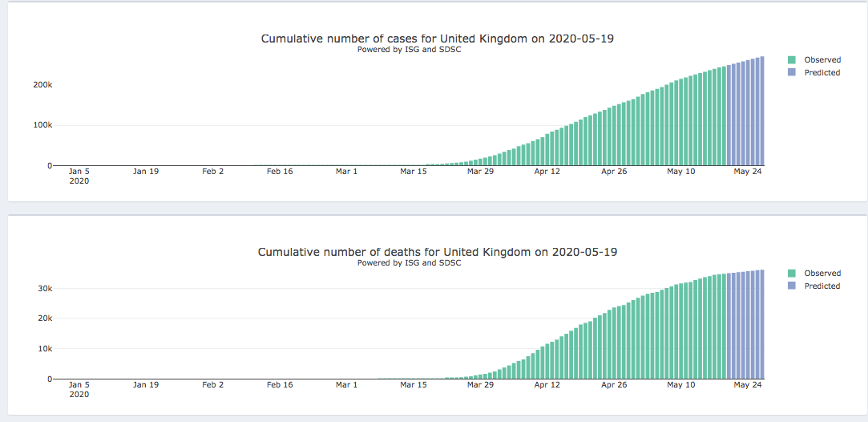Click blue Predicted swatch in deaths legend
Image resolution: width=868 pixels, height=422 pixels.
792,286
